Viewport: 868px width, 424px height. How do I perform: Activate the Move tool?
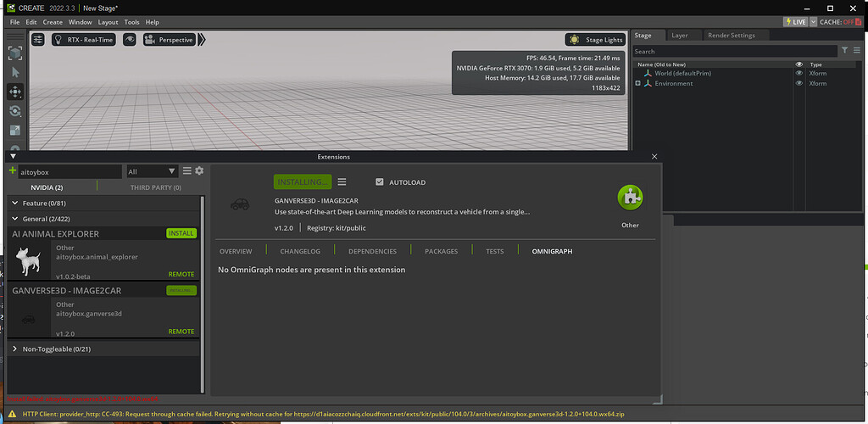[15, 92]
